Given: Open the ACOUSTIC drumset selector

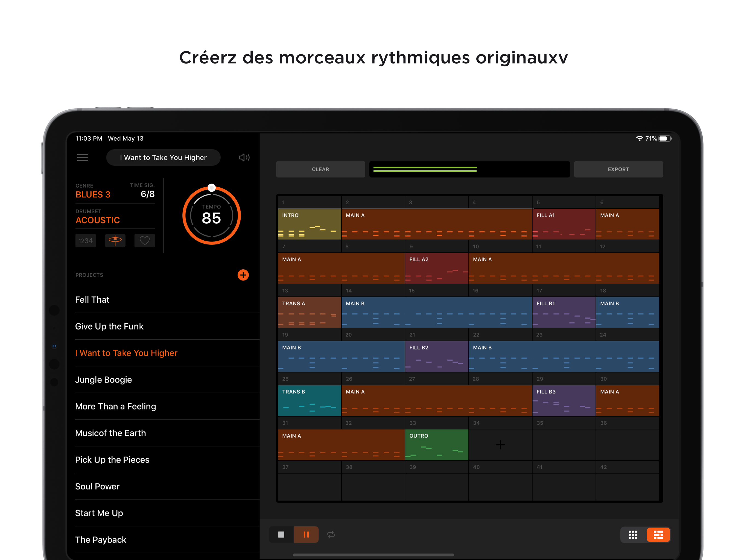Looking at the screenshot, I should (98, 220).
